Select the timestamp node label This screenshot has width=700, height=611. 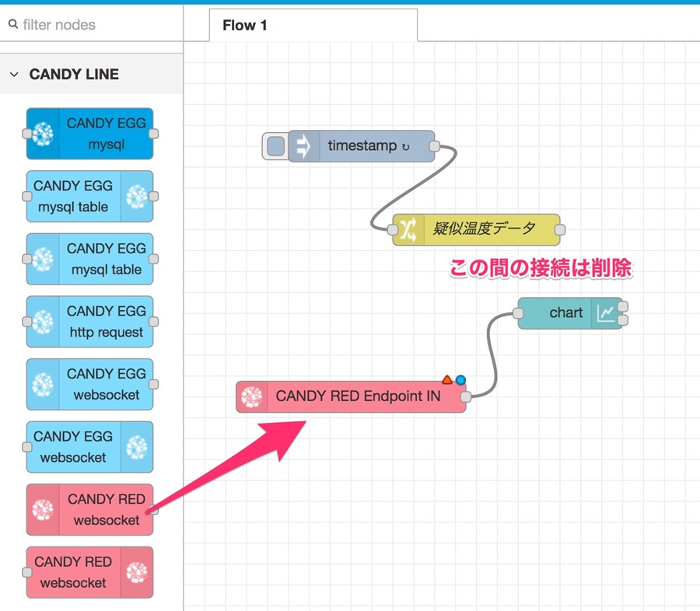tap(362, 145)
